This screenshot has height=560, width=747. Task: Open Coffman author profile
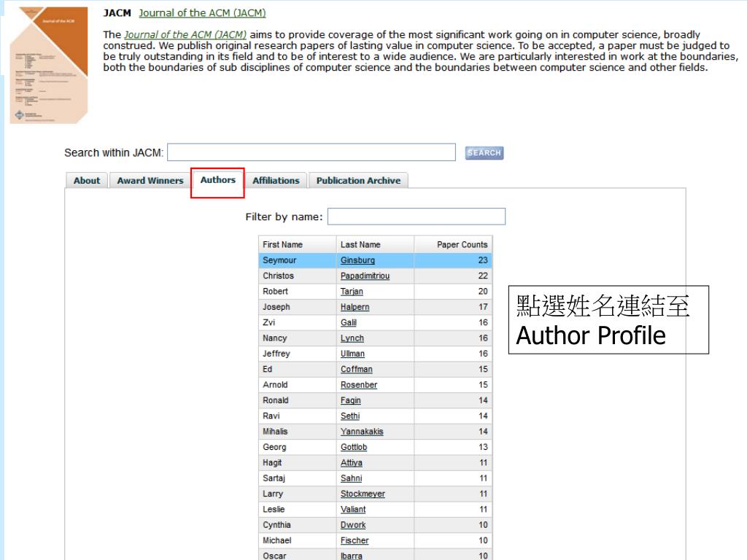356,369
